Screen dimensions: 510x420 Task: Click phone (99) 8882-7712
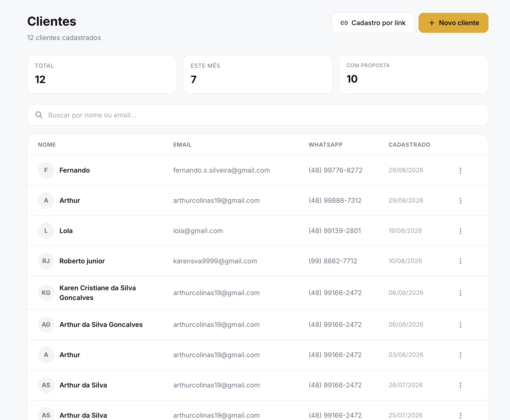click(333, 261)
